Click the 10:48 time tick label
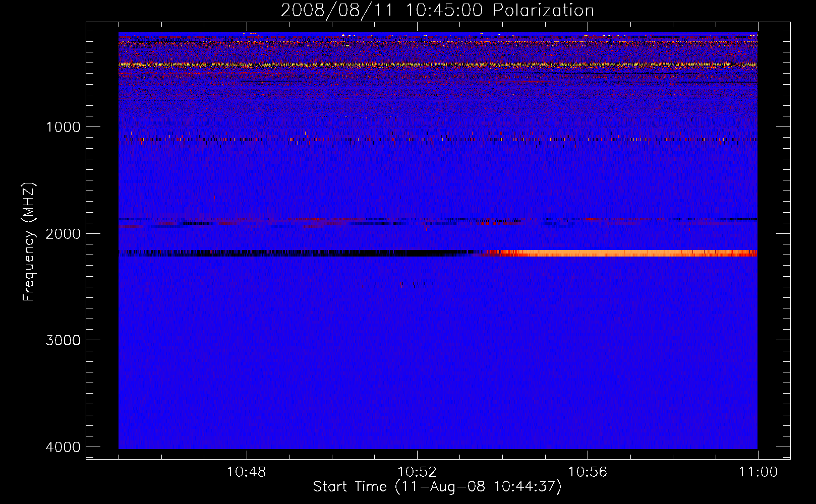Image resolution: width=816 pixels, height=504 pixels. [247, 472]
